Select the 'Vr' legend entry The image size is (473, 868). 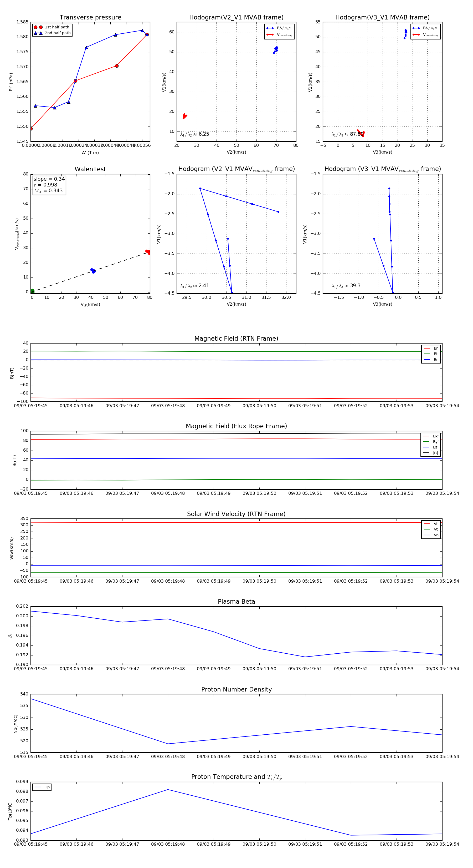431,524
